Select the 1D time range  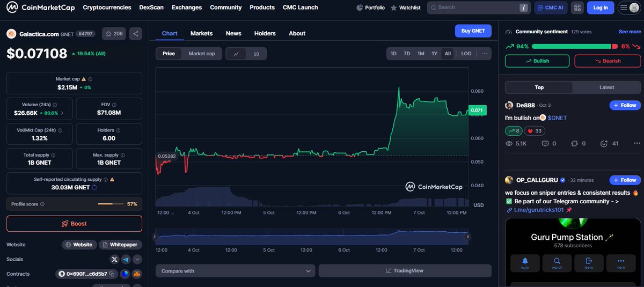pyautogui.click(x=393, y=54)
